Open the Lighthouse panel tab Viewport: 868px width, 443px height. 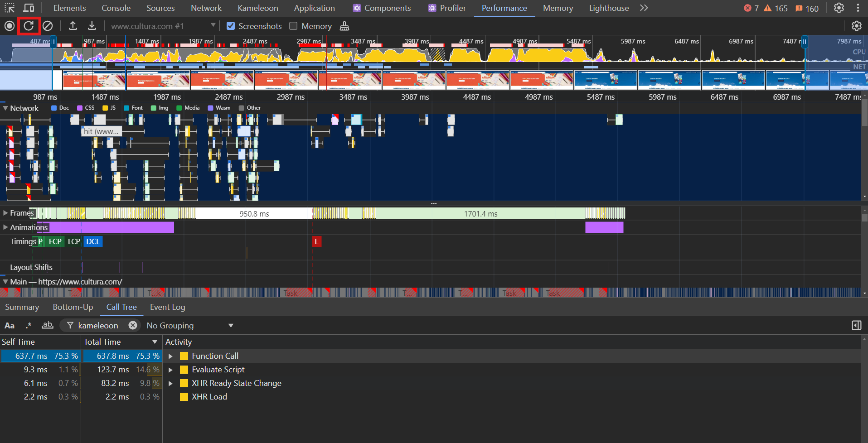(x=609, y=8)
